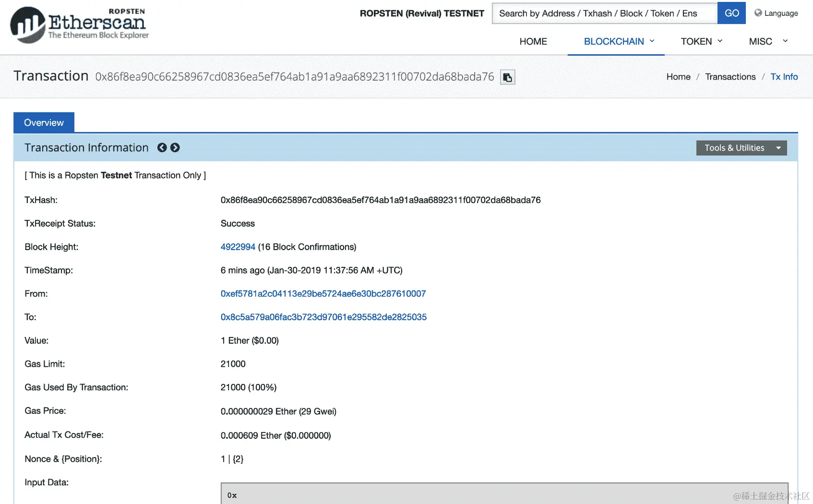Image resolution: width=813 pixels, height=504 pixels.
Task: Click the Tx Info breadcrumb
Action: pyautogui.click(x=784, y=77)
